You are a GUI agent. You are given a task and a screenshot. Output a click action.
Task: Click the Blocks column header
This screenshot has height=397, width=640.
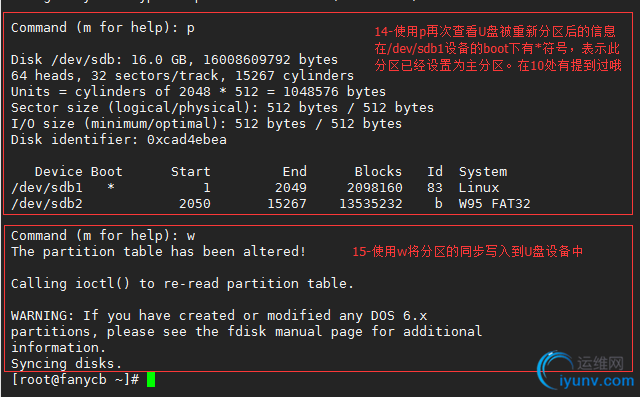[x=378, y=171]
